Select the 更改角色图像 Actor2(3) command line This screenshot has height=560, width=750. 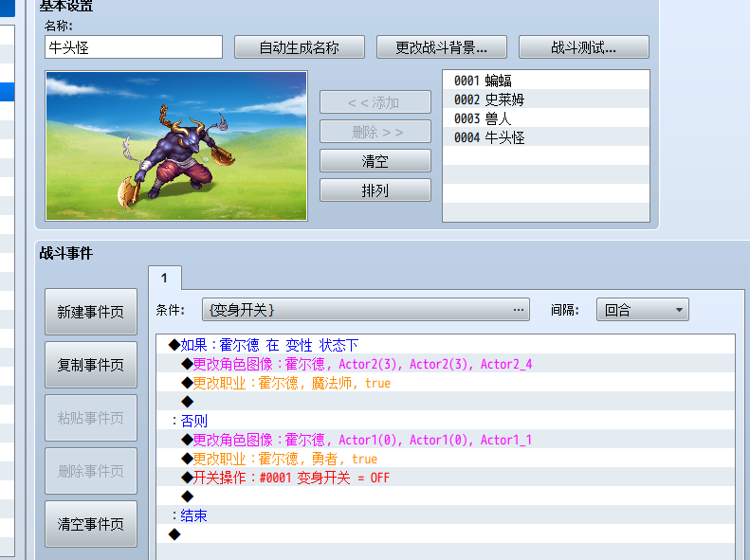click(446, 364)
